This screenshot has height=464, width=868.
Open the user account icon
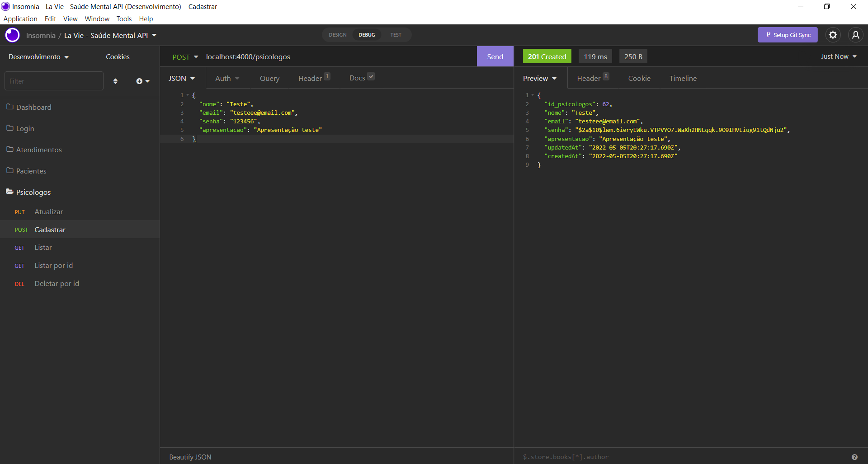855,35
